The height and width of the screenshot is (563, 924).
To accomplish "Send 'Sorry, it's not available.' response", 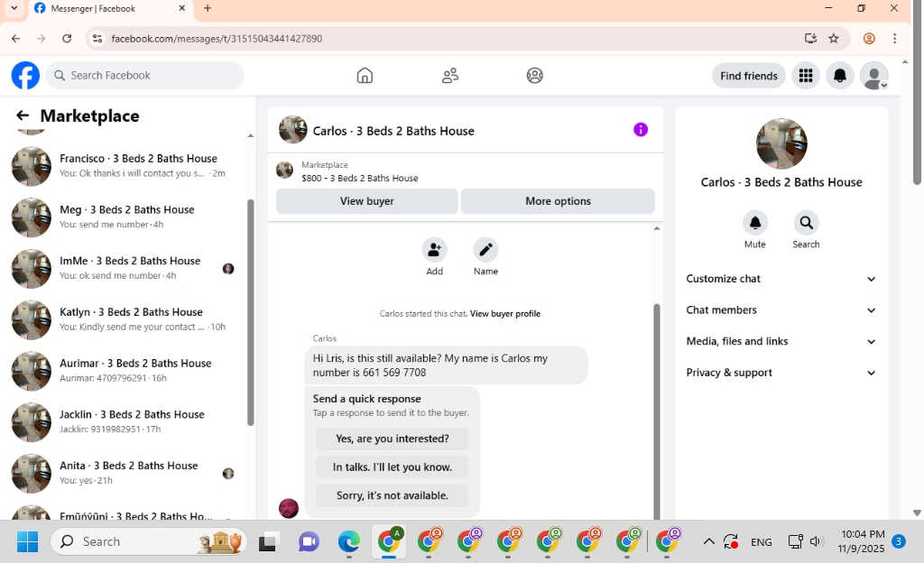I will point(392,495).
